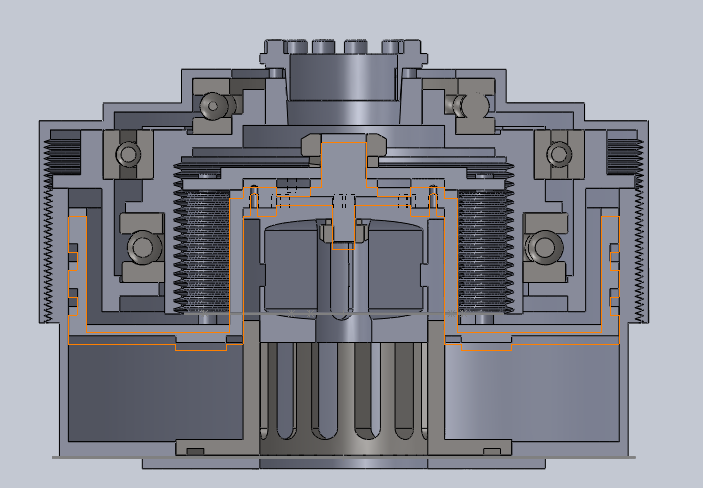Select the upper-left small ball bearing
The width and height of the screenshot is (703, 488).
click(x=212, y=105)
